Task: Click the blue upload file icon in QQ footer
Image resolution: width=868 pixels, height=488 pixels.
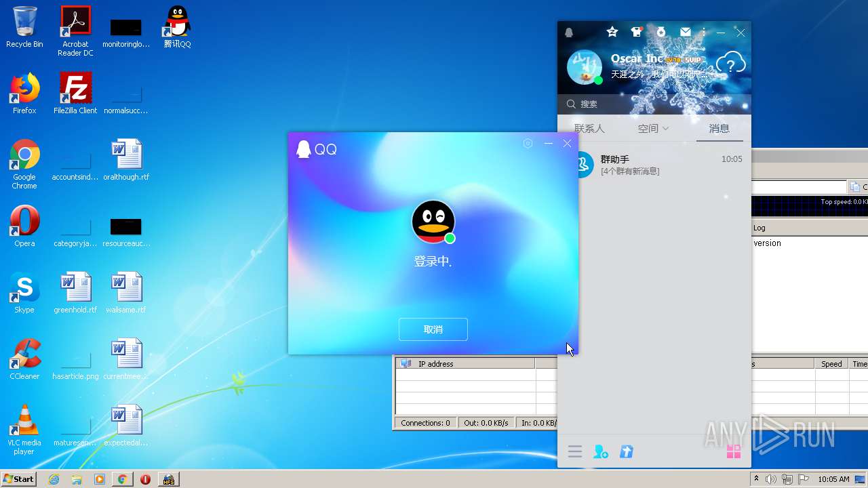Action: click(x=627, y=451)
